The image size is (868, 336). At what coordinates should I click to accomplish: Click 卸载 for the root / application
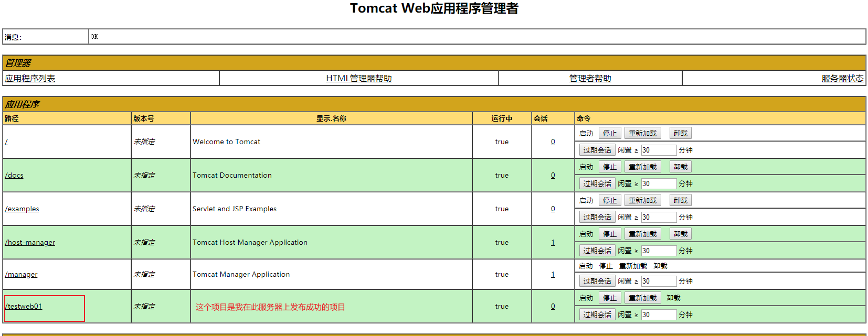pos(681,133)
